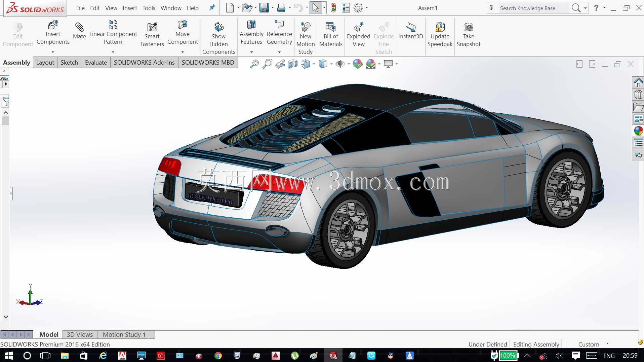The width and height of the screenshot is (644, 362).
Task: Click the Select cursor tool
Action: pos(315,8)
